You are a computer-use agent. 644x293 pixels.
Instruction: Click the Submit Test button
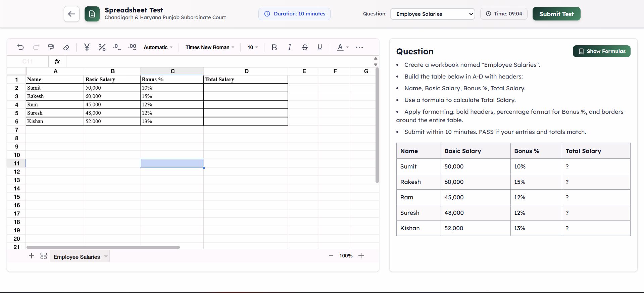[x=556, y=14]
